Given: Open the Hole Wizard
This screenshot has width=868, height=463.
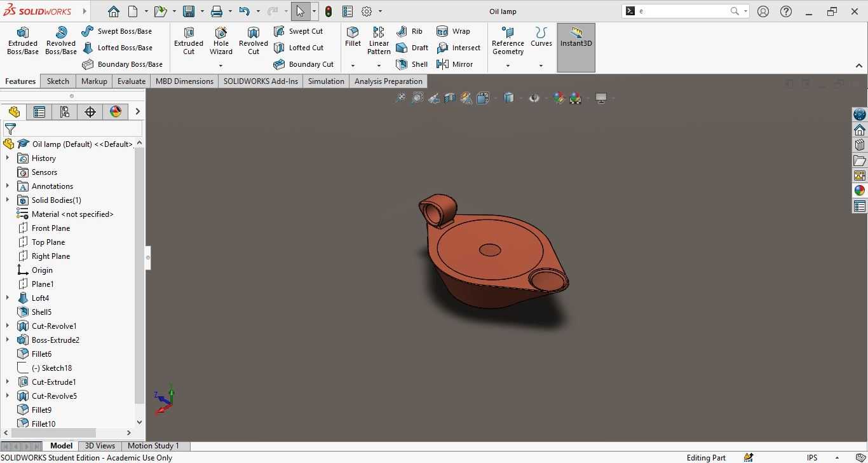Looking at the screenshot, I should (221, 41).
